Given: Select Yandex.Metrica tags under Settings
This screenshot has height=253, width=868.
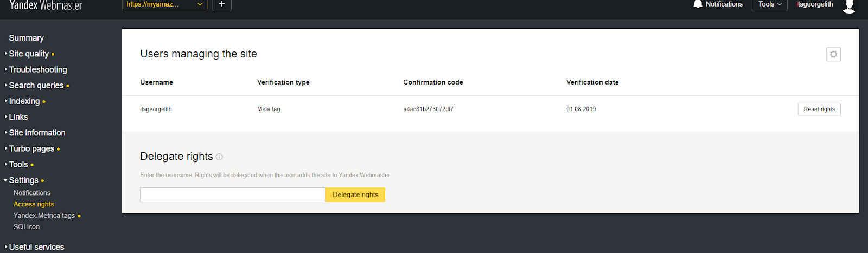Looking at the screenshot, I should point(44,216).
